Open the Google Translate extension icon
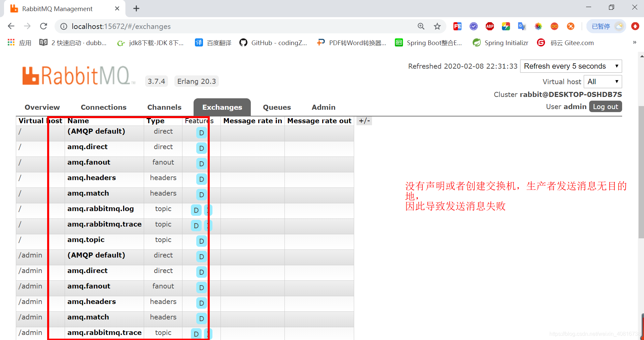Viewport: 644px width, 340px height. tap(522, 26)
